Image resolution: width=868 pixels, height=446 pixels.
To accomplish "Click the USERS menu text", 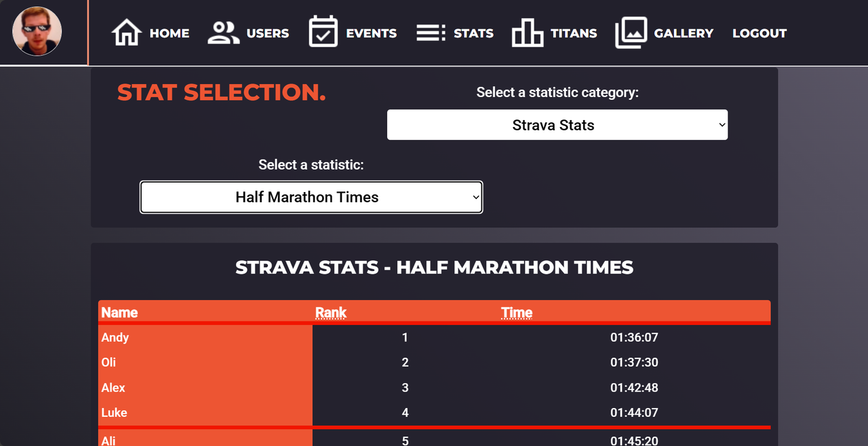I will tap(268, 33).
